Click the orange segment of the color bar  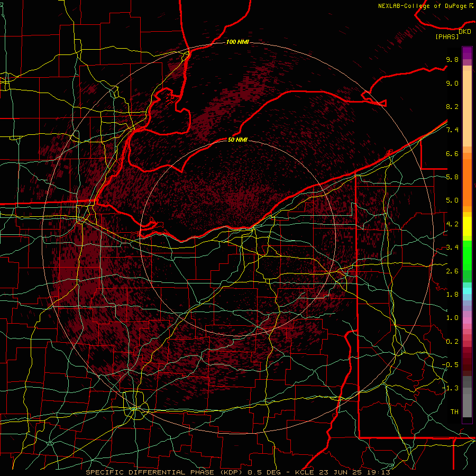pos(467,182)
